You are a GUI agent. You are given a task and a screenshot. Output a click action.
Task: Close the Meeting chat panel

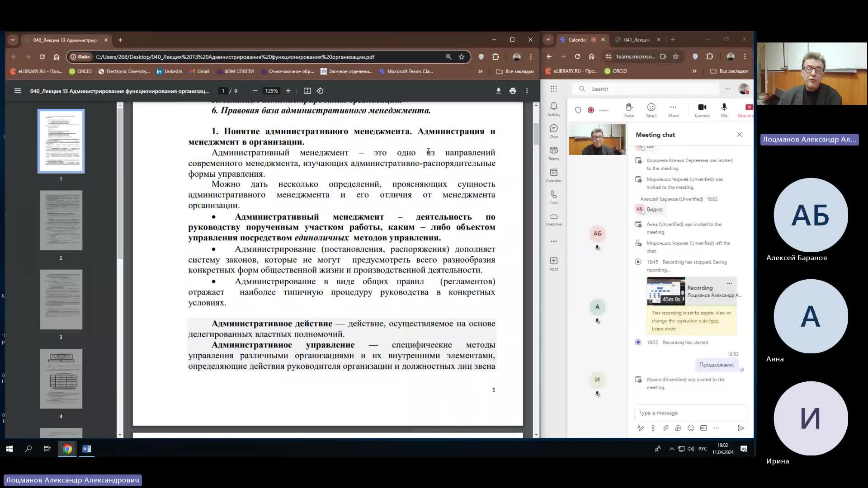point(739,135)
